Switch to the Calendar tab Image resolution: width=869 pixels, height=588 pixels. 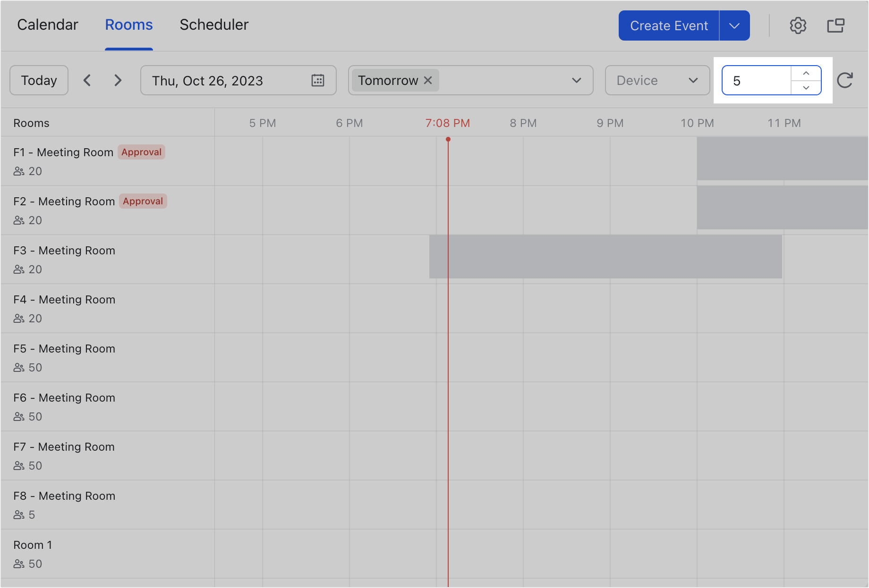coord(47,25)
